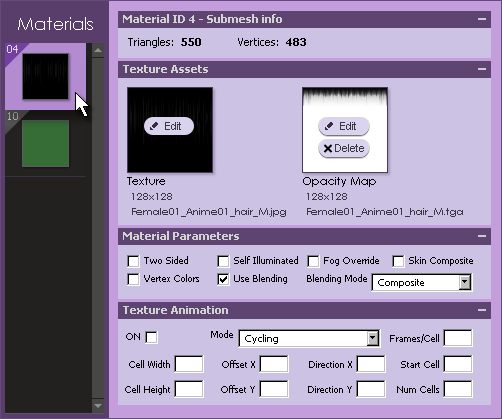The width and height of the screenshot is (502, 419).
Task: Enable the Two Sided checkbox
Action: point(133,261)
